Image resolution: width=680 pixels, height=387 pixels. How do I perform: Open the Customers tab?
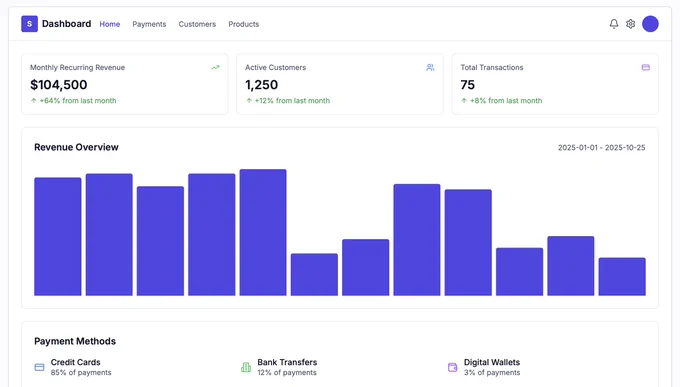(x=197, y=24)
